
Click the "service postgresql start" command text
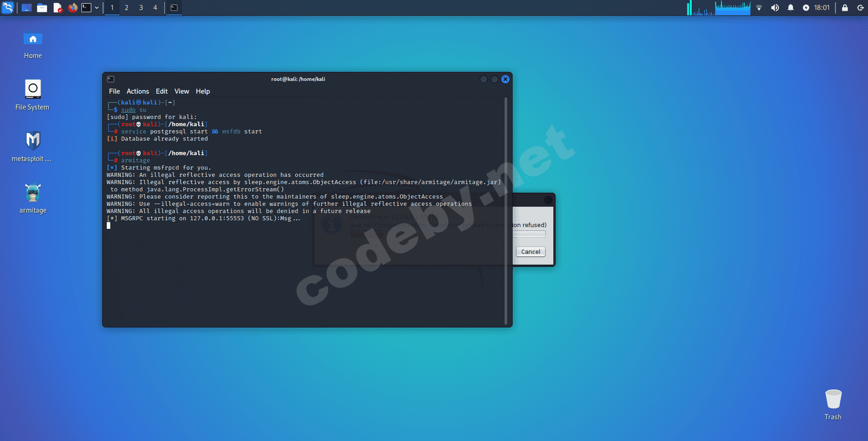click(x=164, y=131)
